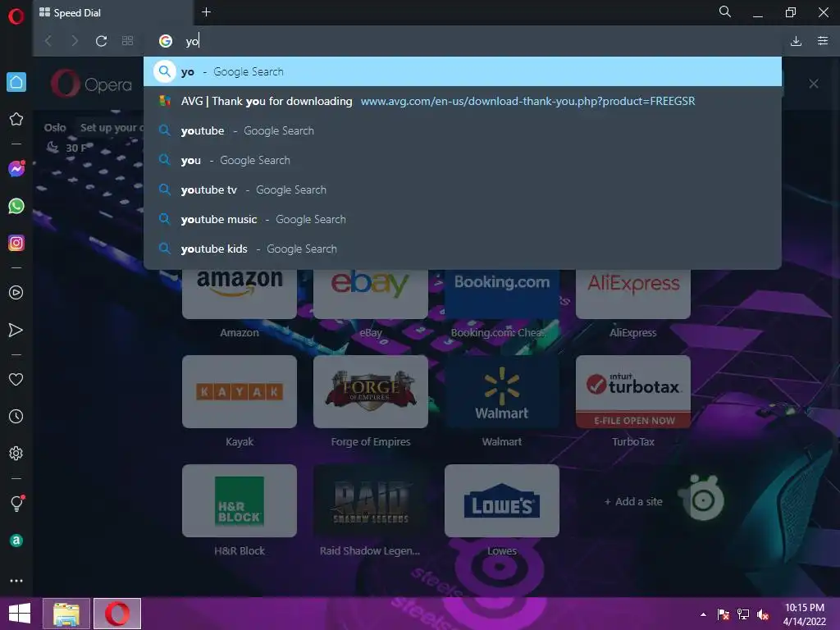Viewport: 840px width, 630px height.
Task: Open the Speed Dial grid icon in the toolbar
Action: [x=127, y=41]
